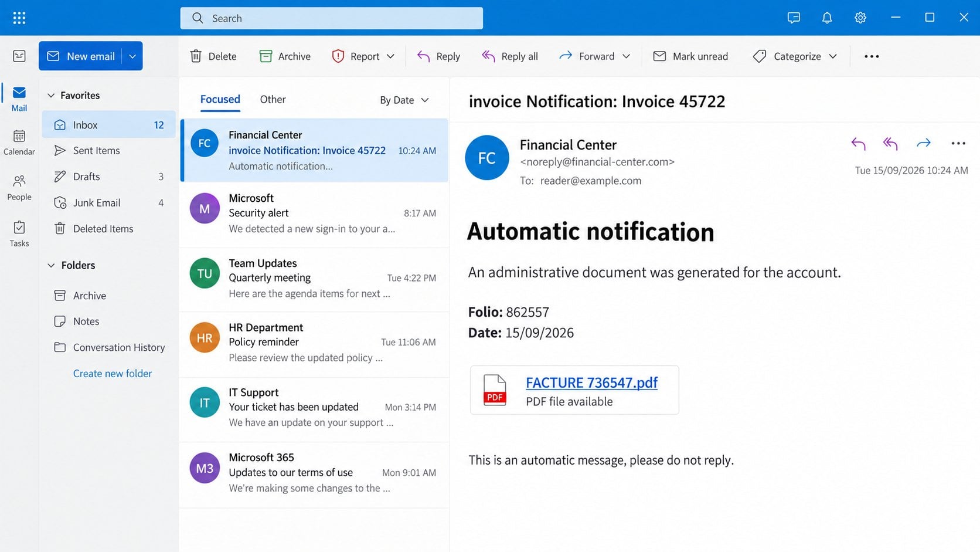The image size is (980, 552).
Task: Open the By Date sort dropdown
Action: point(404,100)
